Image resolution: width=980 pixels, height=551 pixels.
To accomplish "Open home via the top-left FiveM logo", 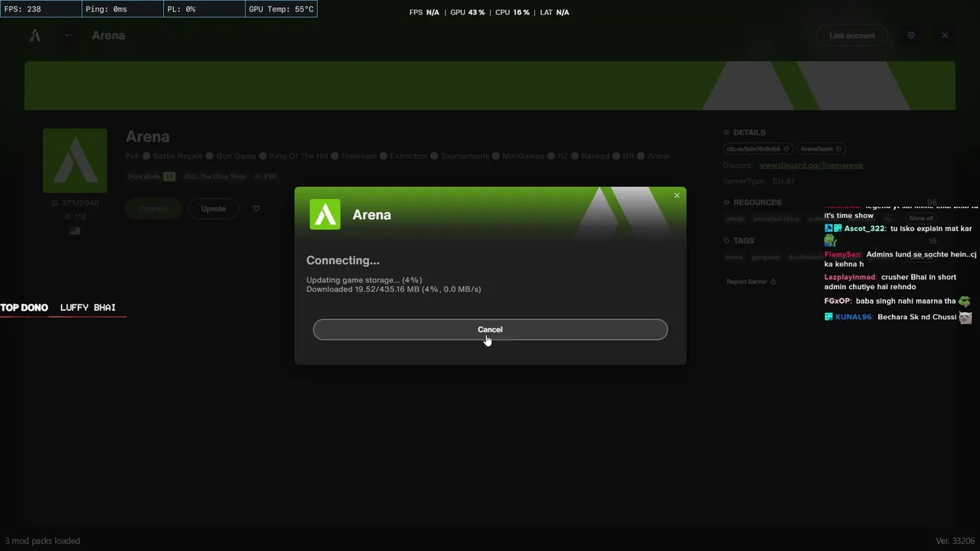I will click(35, 35).
